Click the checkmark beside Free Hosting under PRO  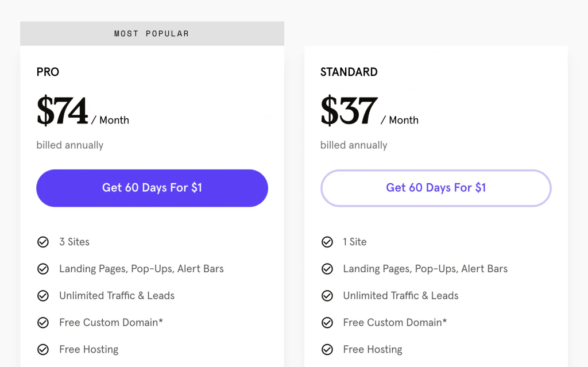click(43, 349)
